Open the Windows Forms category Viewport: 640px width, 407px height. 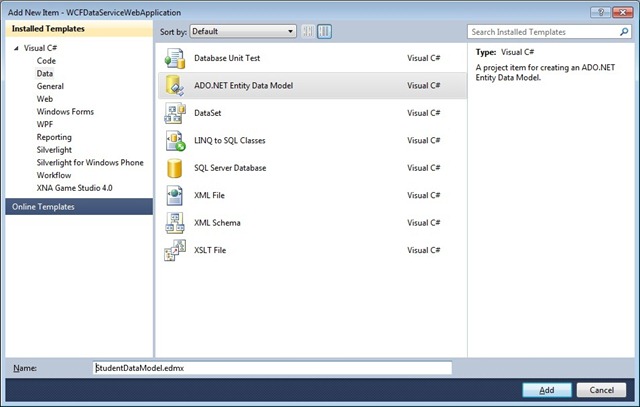click(67, 111)
